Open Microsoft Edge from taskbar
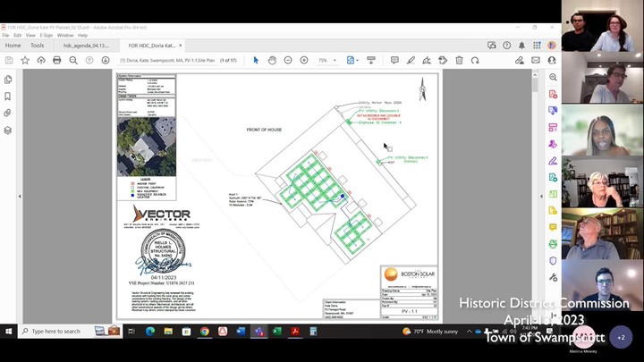This screenshot has width=644, height=362. coord(150,332)
